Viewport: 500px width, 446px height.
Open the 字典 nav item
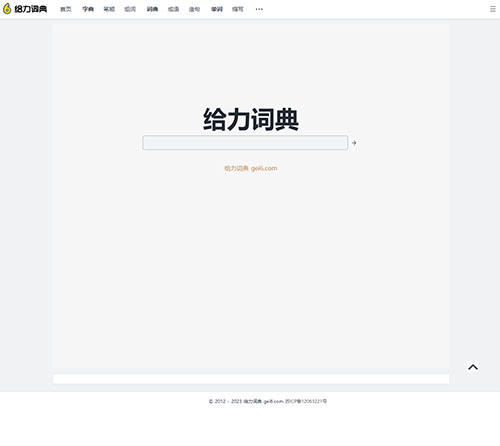click(x=88, y=9)
